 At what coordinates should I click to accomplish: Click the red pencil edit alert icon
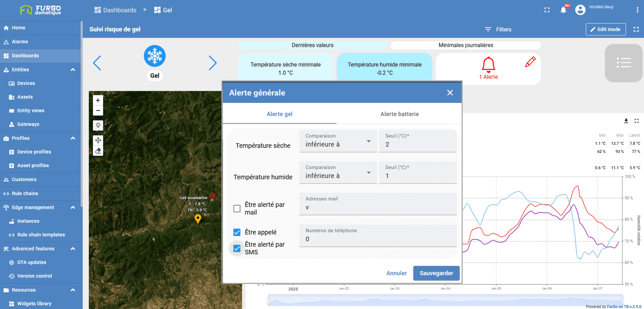click(530, 62)
